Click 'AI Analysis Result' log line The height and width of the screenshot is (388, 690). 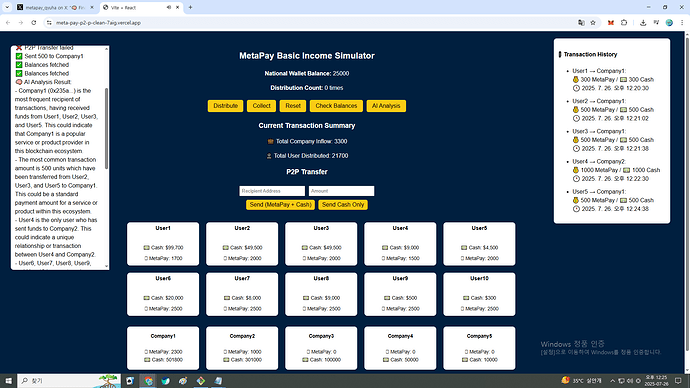(x=43, y=82)
